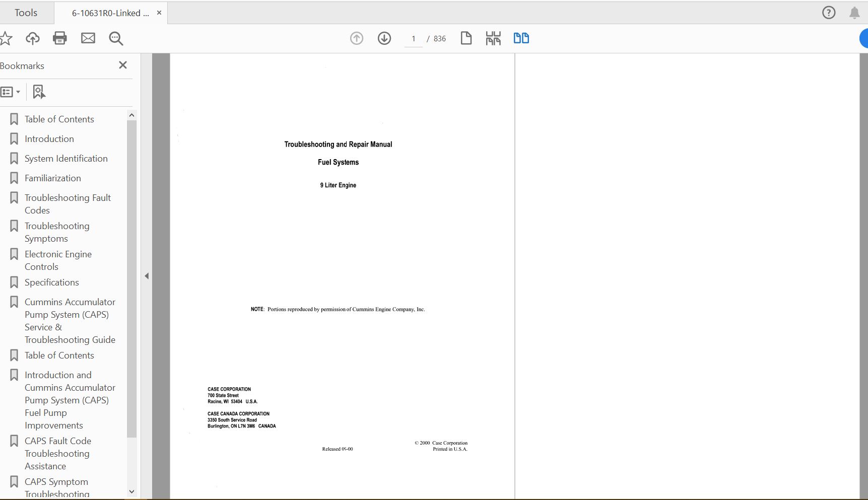Image resolution: width=868 pixels, height=500 pixels.
Task: Open bookmarks options dropdown menu
Action: 11,92
